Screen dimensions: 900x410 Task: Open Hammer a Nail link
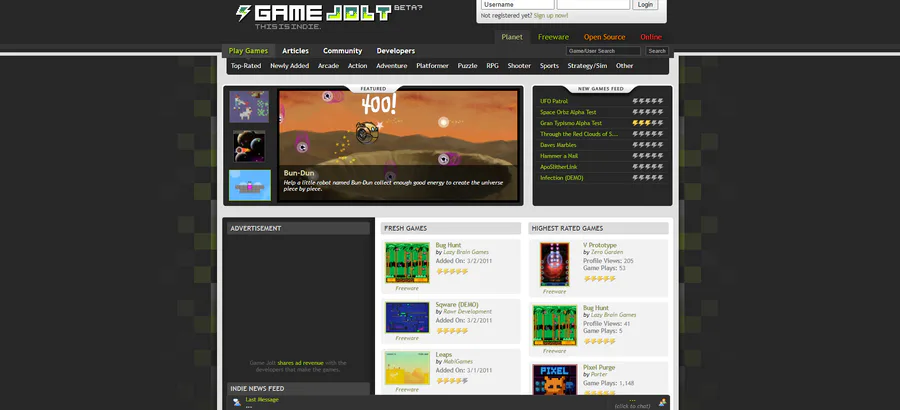(558, 156)
